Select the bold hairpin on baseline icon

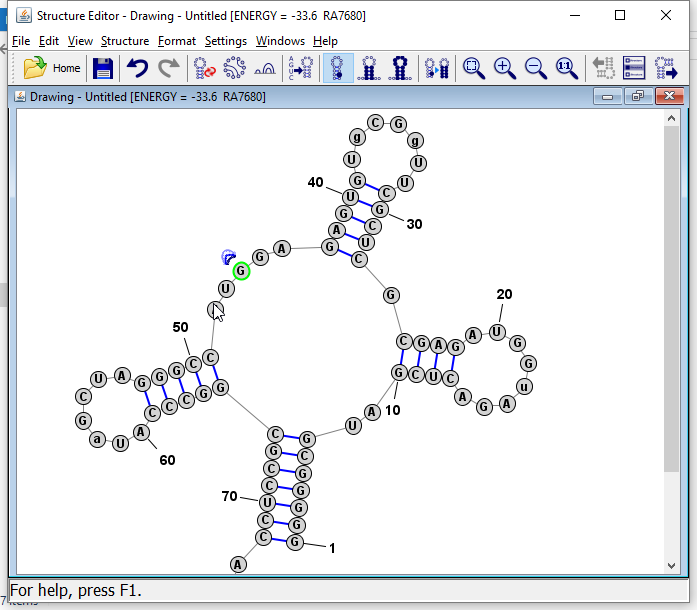click(400, 68)
